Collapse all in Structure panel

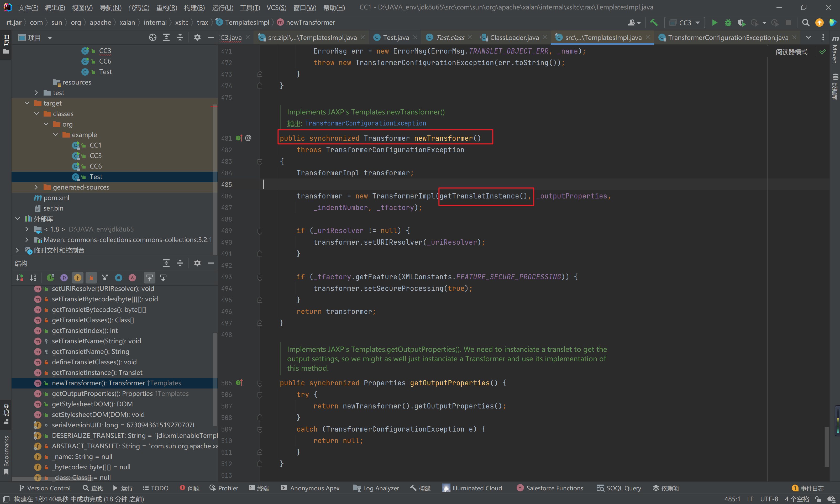click(x=180, y=263)
